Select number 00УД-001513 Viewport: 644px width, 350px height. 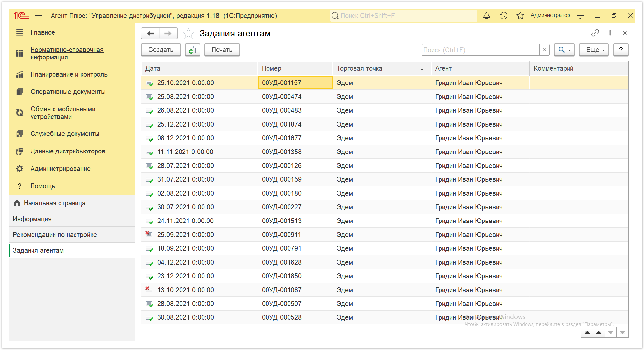[282, 221]
